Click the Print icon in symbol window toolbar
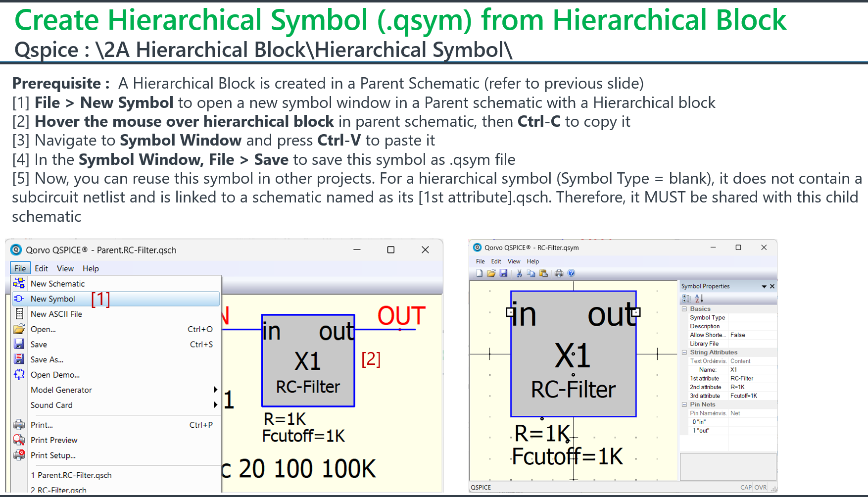The image size is (868, 500). 559,273
